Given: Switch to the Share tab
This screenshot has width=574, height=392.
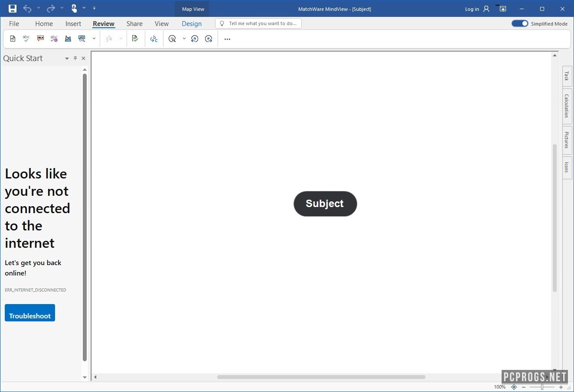Looking at the screenshot, I should pos(134,24).
